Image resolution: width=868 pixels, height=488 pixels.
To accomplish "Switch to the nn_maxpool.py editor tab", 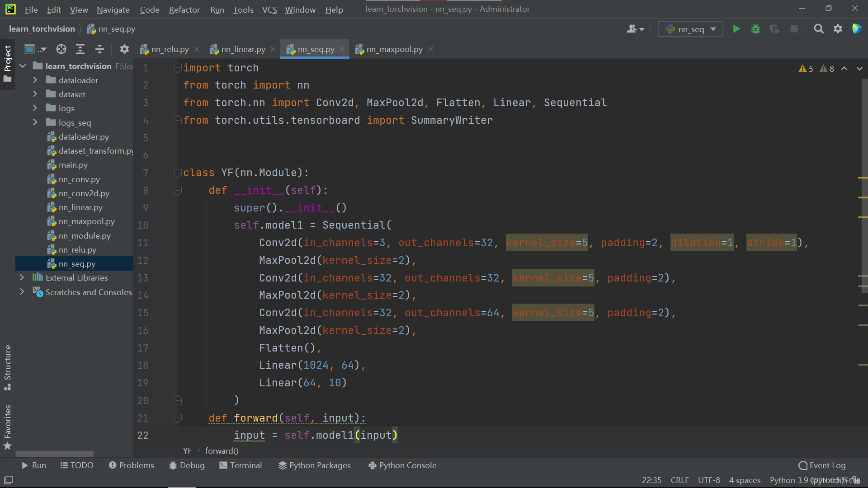I will click(394, 49).
